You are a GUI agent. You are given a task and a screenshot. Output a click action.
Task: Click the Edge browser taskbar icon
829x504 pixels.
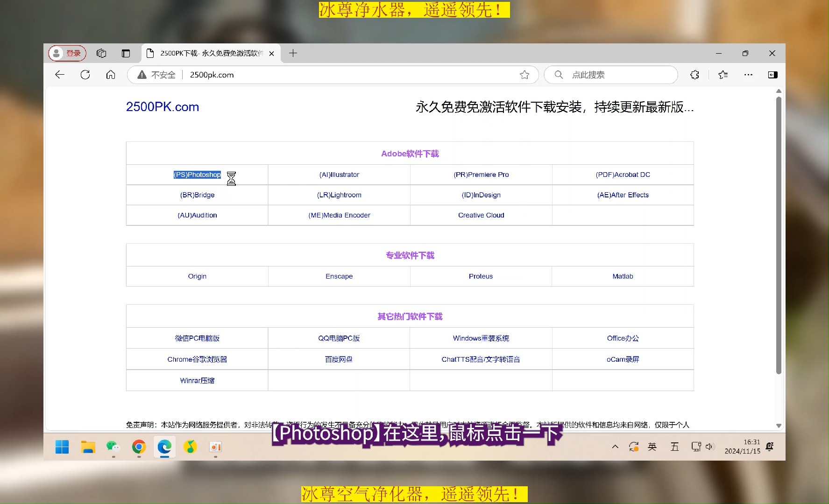(164, 447)
